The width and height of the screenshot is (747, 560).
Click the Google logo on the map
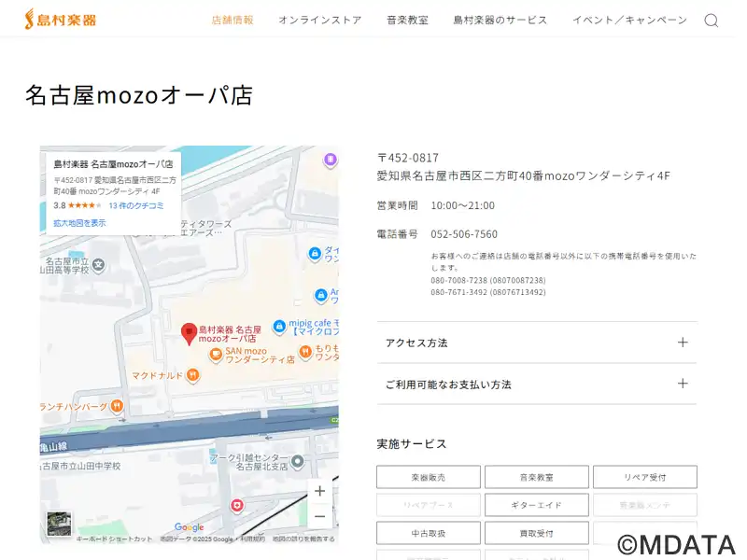190,527
